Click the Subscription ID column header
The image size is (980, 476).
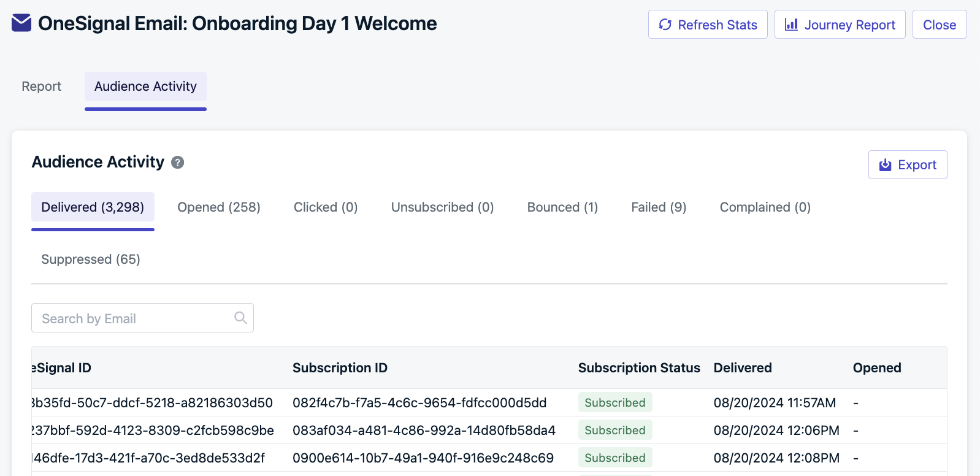pos(340,368)
